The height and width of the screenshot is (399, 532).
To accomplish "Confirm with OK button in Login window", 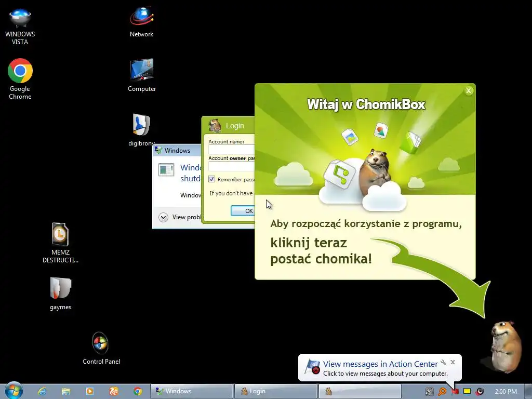I will click(x=243, y=211).
